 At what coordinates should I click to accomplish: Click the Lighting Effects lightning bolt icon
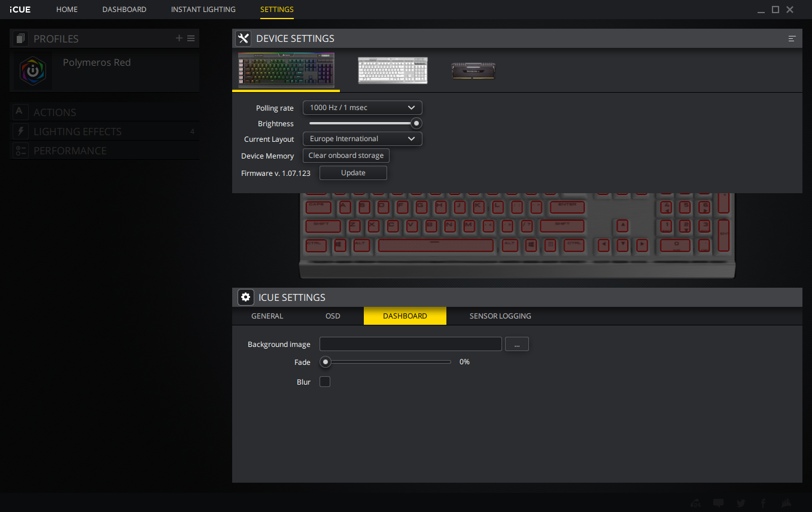20,131
